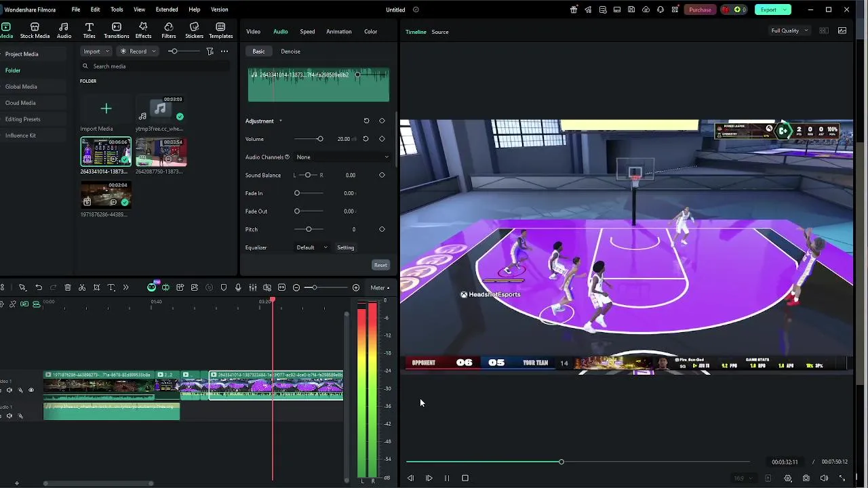This screenshot has width=868, height=488.
Task: Open the Export dropdown arrow
Action: 785,9
